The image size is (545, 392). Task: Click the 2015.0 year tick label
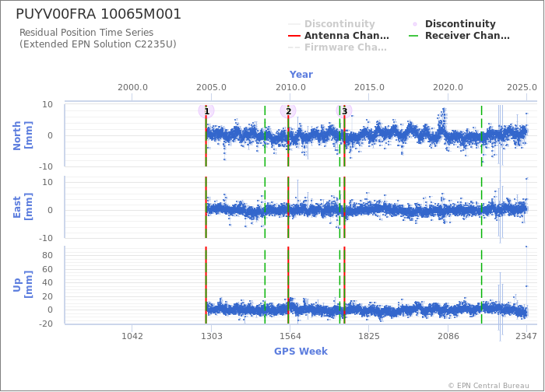click(x=369, y=87)
